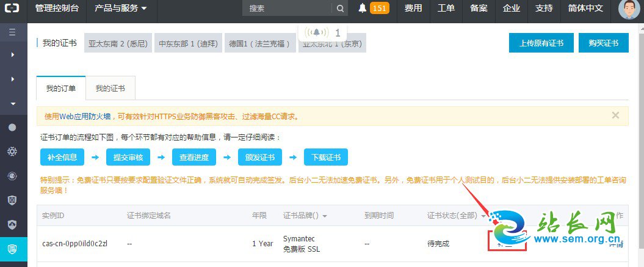Click the 151 notification count badge
This screenshot has height=267, width=644.
[380, 8]
